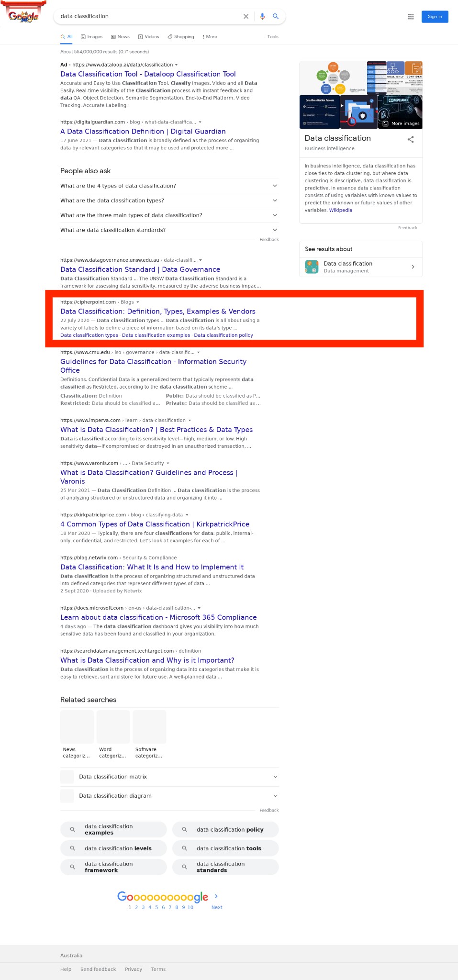Go to results page 10
The image size is (458, 980).
(190, 907)
